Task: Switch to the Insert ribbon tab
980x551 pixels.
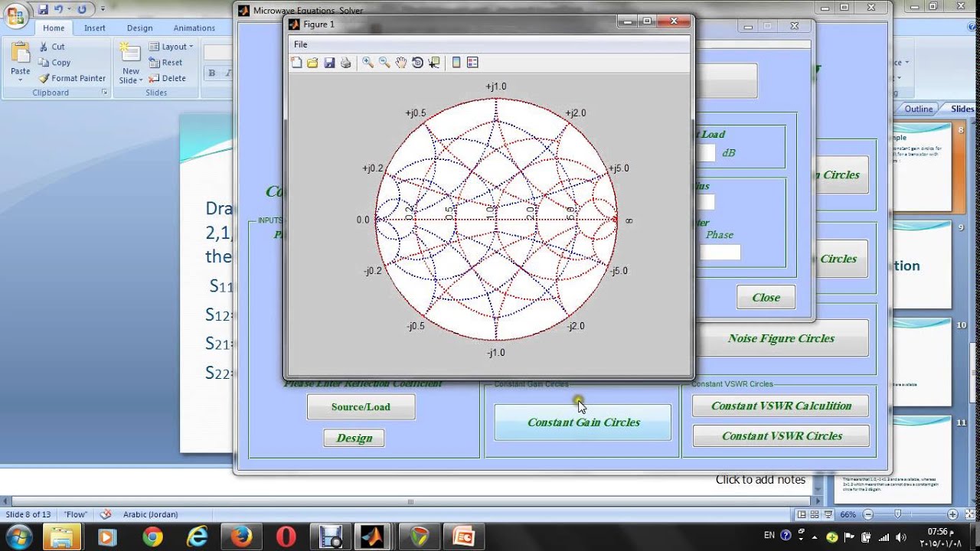Action: [95, 28]
